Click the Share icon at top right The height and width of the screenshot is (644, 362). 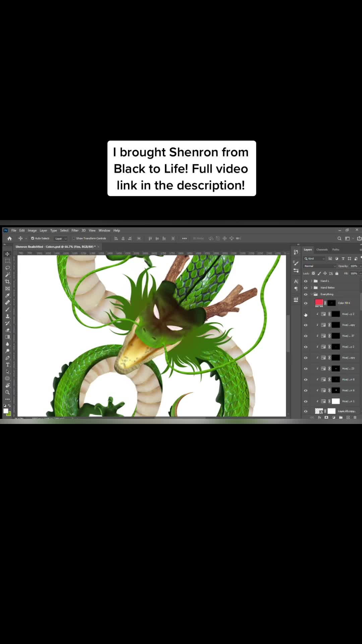click(x=359, y=238)
